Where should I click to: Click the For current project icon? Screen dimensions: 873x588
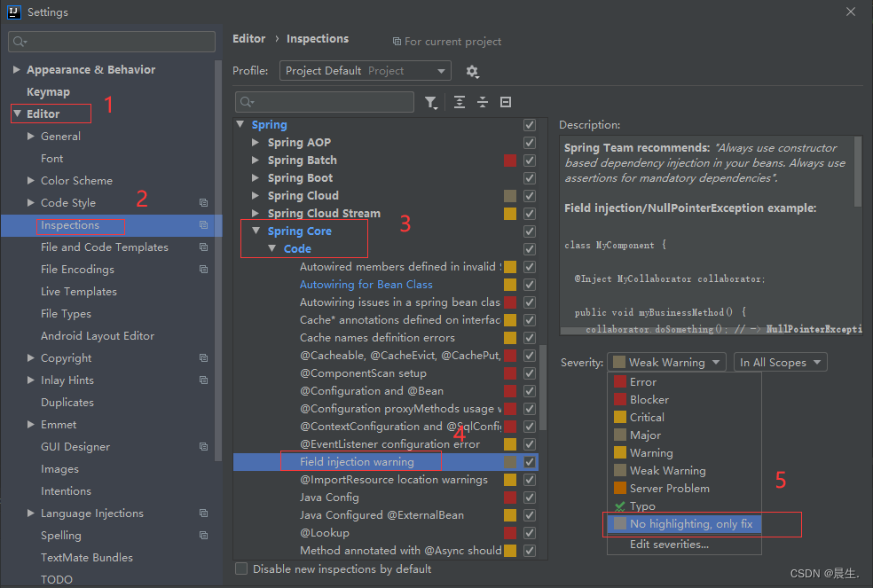(x=397, y=42)
